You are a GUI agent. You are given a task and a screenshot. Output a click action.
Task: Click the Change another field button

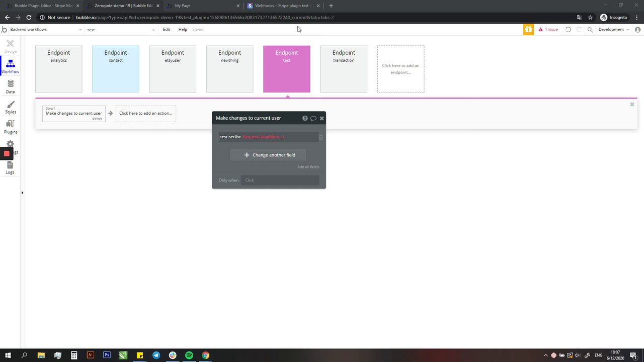268,155
